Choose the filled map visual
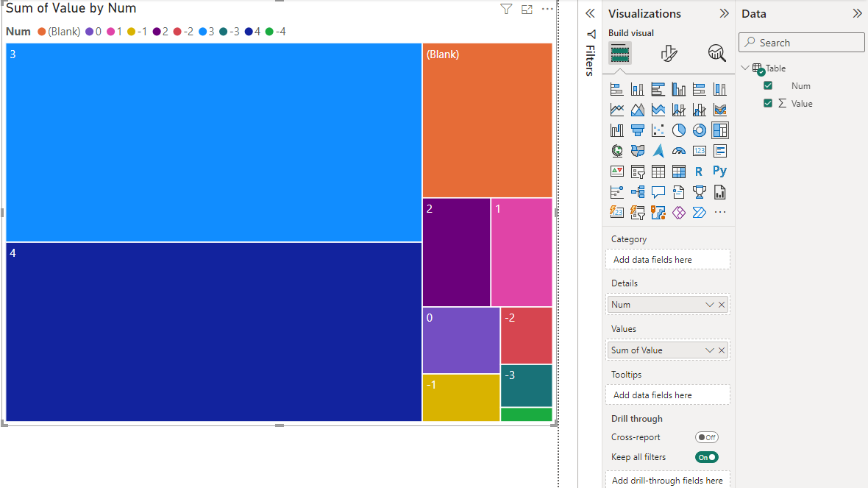 coord(638,151)
